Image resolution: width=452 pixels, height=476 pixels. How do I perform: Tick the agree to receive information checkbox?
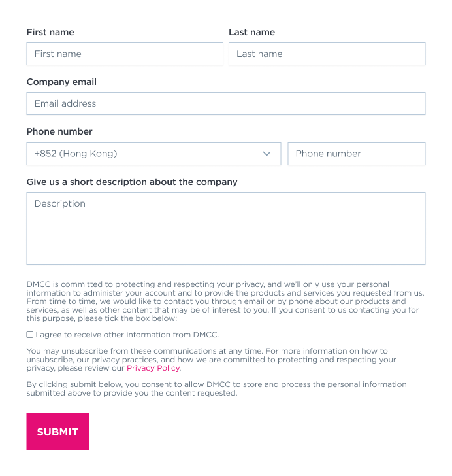coord(30,334)
